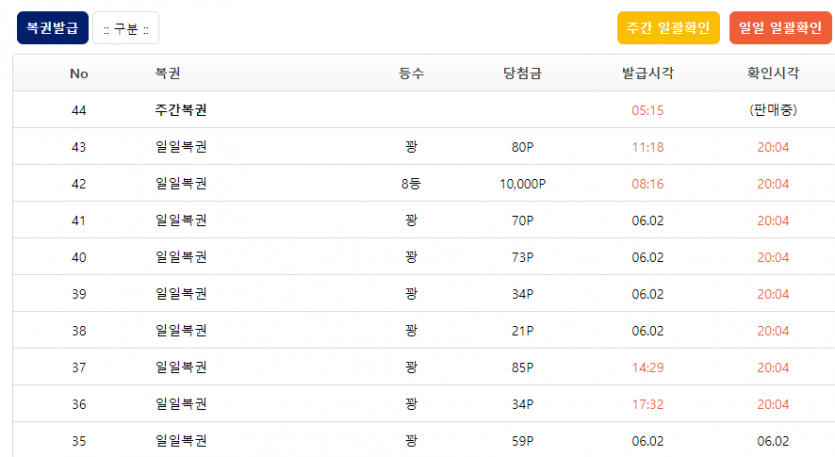
Task: Click the 복권 column header
Action: pos(167,73)
